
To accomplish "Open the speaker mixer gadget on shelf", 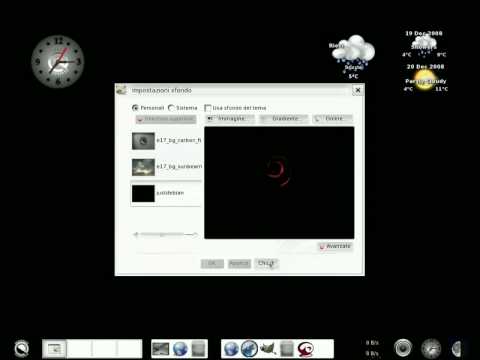I will [x=403, y=348].
